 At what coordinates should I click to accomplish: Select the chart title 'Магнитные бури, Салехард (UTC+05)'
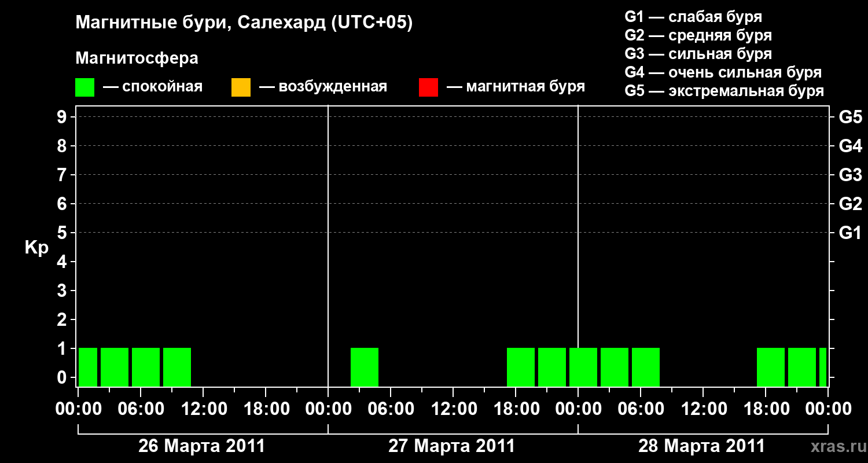coord(244,23)
